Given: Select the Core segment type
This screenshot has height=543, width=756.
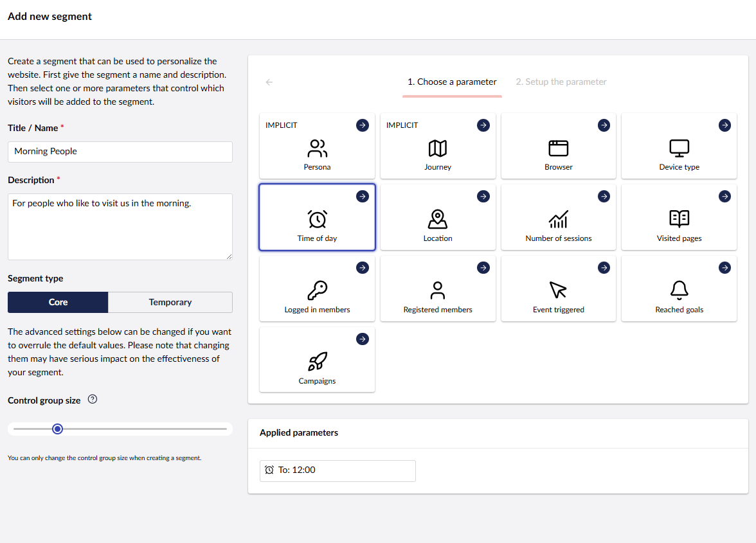Looking at the screenshot, I should click(57, 302).
